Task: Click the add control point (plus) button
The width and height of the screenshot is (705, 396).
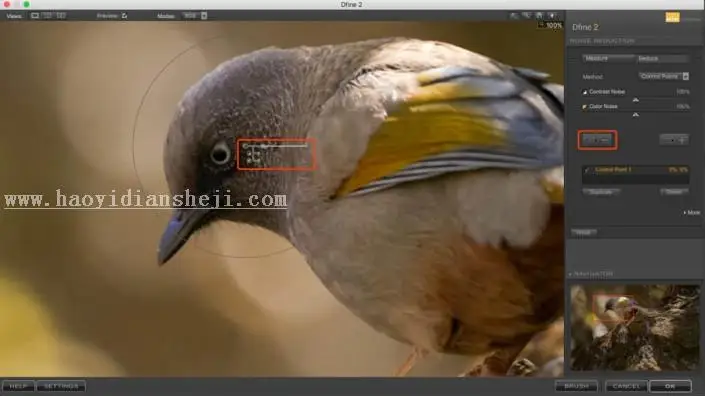Action: point(674,140)
